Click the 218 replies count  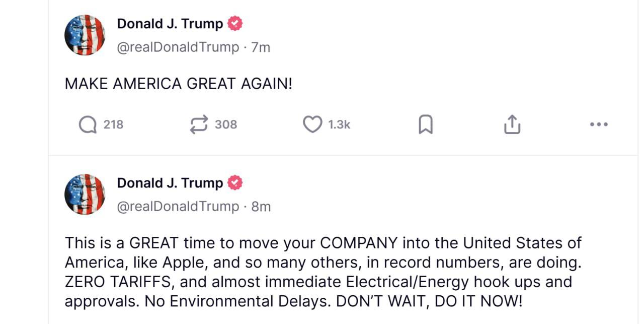(x=113, y=124)
